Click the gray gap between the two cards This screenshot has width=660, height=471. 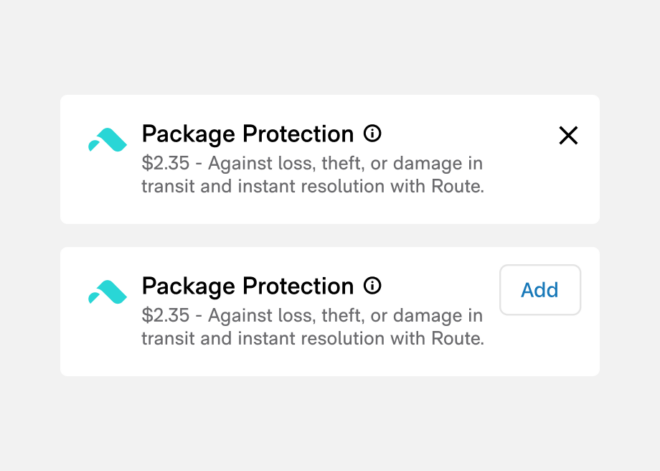(330, 235)
